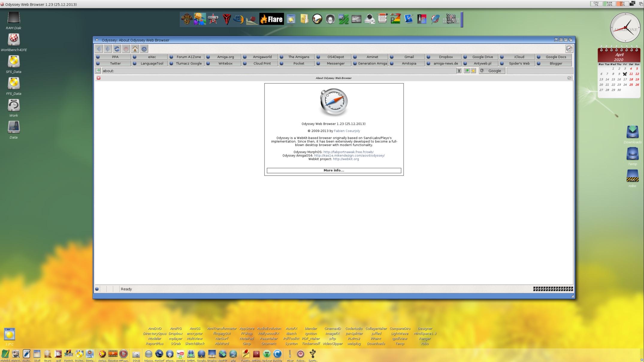
Task: Click the More info... button
Action: click(334, 171)
